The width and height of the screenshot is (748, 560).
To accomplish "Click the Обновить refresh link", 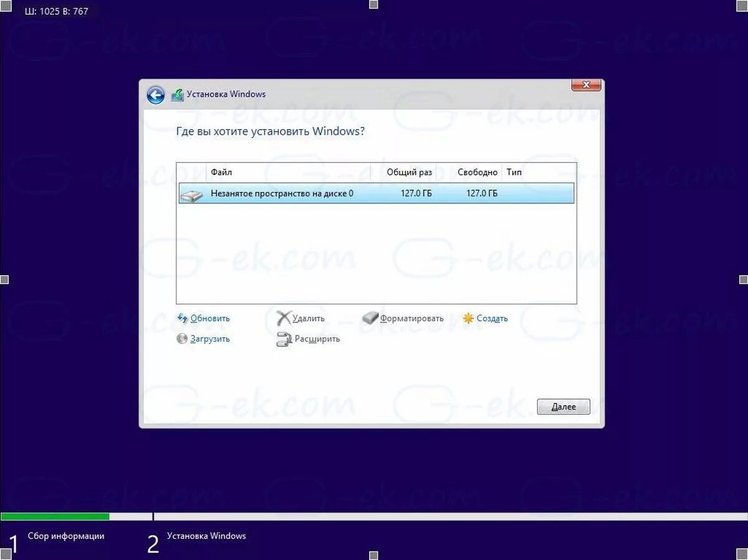I will click(x=210, y=319).
